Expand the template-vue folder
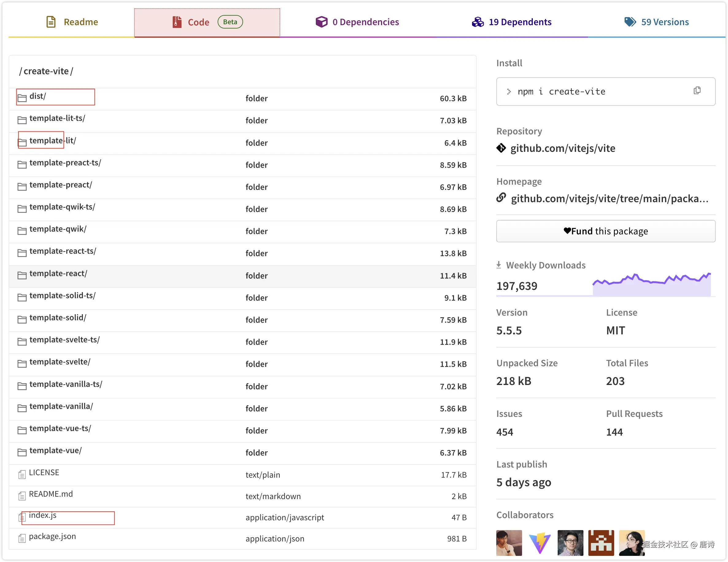728x562 pixels. [55, 450]
